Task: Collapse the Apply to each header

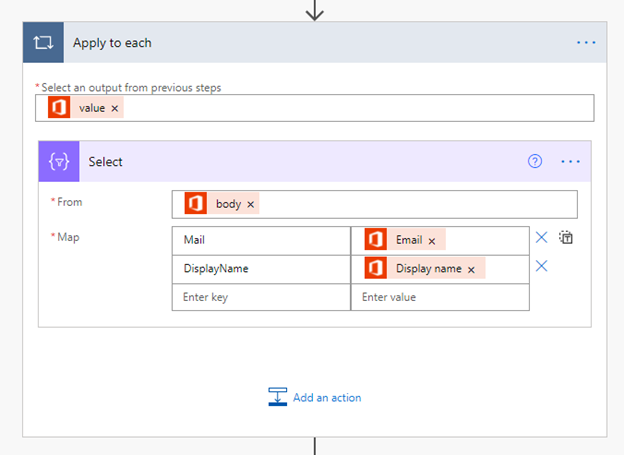Action: (300, 43)
